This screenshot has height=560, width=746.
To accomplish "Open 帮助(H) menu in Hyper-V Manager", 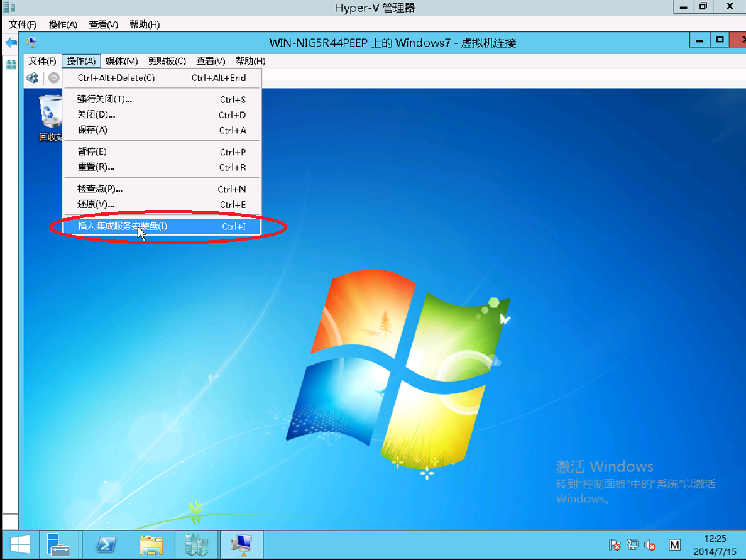I will click(x=145, y=25).
